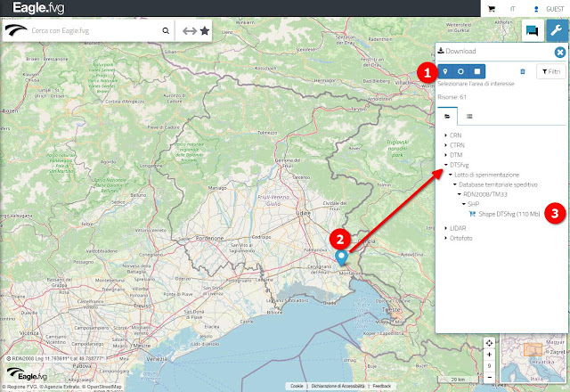This screenshot has width=570, height=392.
Task: Click the Risorse: 61 count text
Action: (452, 97)
